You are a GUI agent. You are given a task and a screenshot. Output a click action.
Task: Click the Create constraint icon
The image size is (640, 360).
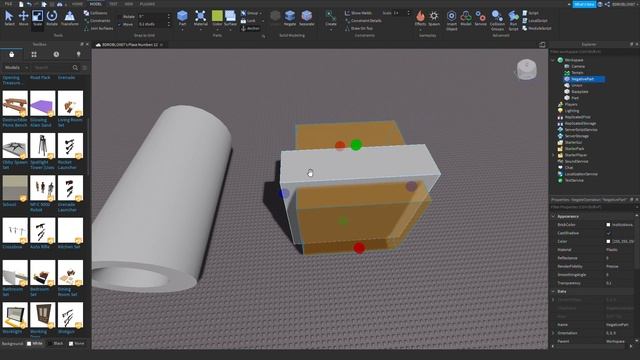tap(331, 16)
